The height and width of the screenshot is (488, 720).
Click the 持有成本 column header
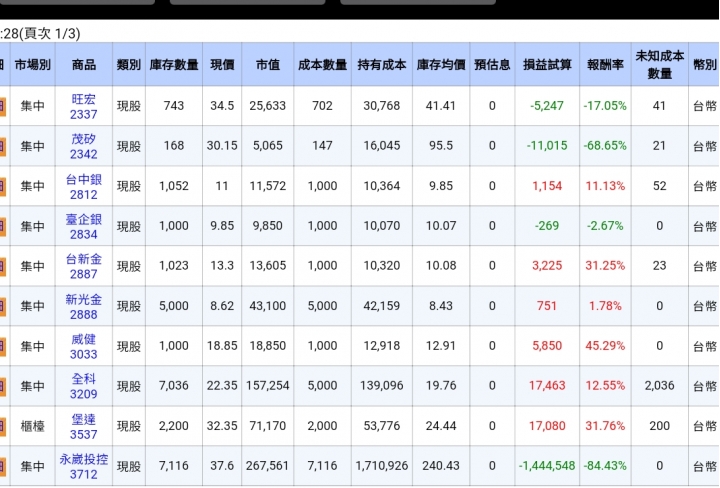tap(382, 65)
